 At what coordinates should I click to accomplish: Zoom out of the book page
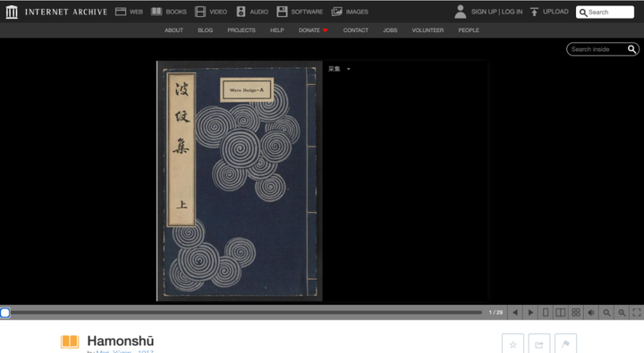pyautogui.click(x=606, y=313)
